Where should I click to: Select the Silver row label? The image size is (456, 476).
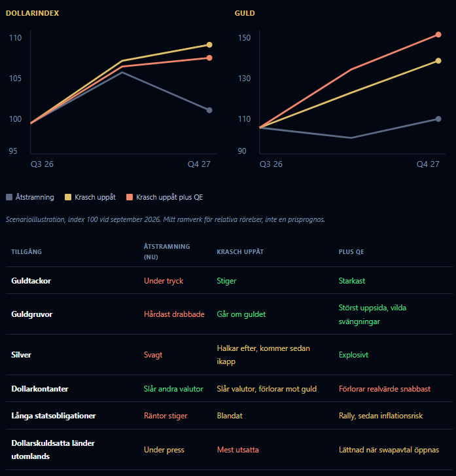21,355
